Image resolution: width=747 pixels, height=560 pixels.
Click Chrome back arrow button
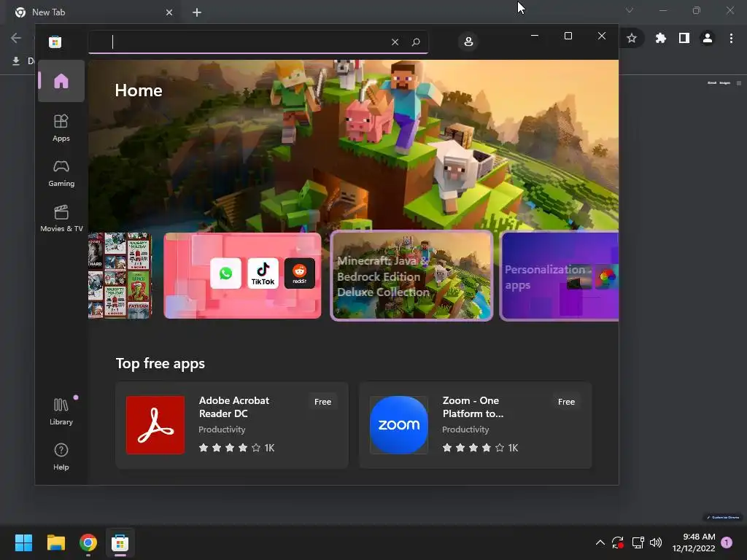[x=16, y=38]
